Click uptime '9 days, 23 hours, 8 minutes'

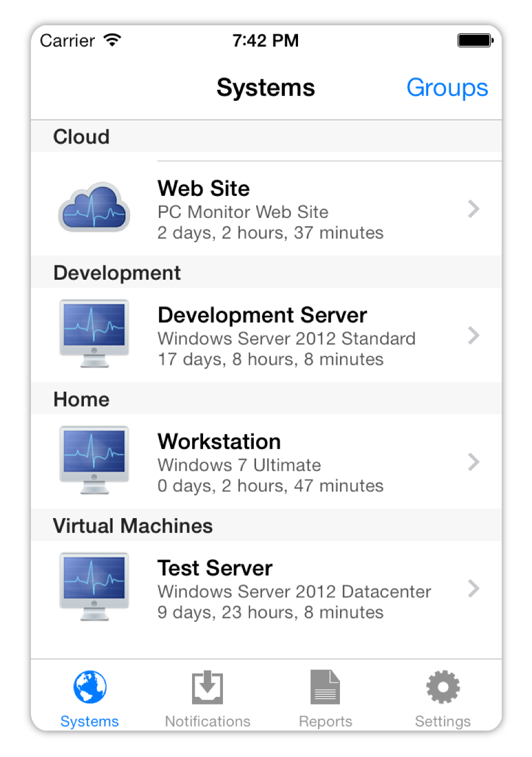pos(270,612)
